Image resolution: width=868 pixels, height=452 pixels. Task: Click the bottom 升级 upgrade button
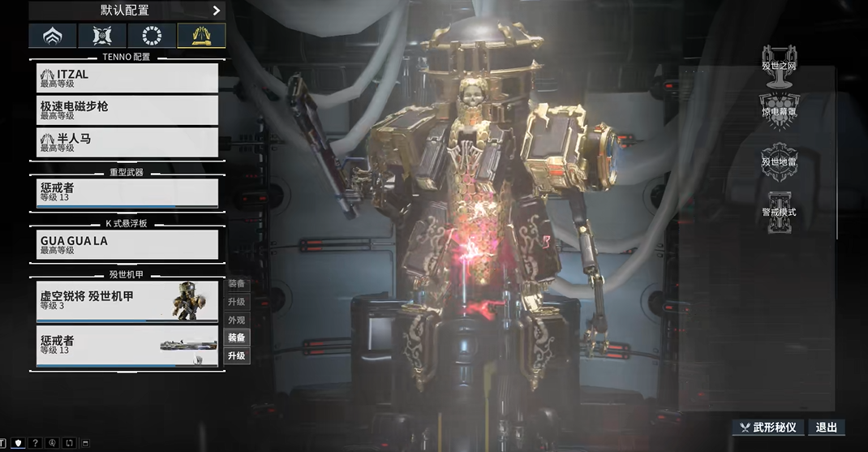click(237, 356)
